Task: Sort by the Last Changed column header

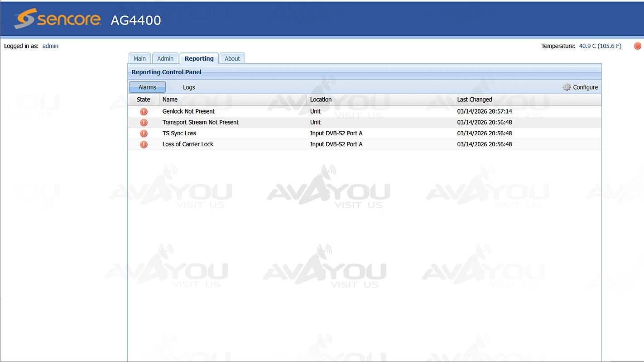Action: pyautogui.click(x=474, y=100)
